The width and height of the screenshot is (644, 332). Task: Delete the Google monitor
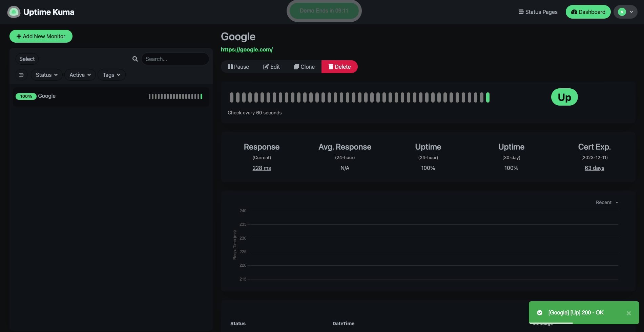[339, 67]
